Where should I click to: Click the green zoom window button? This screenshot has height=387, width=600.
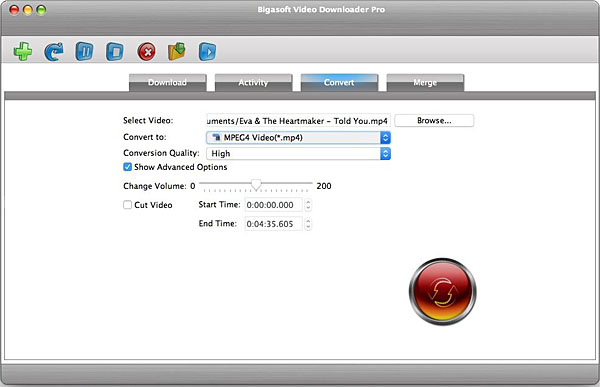click(x=41, y=10)
